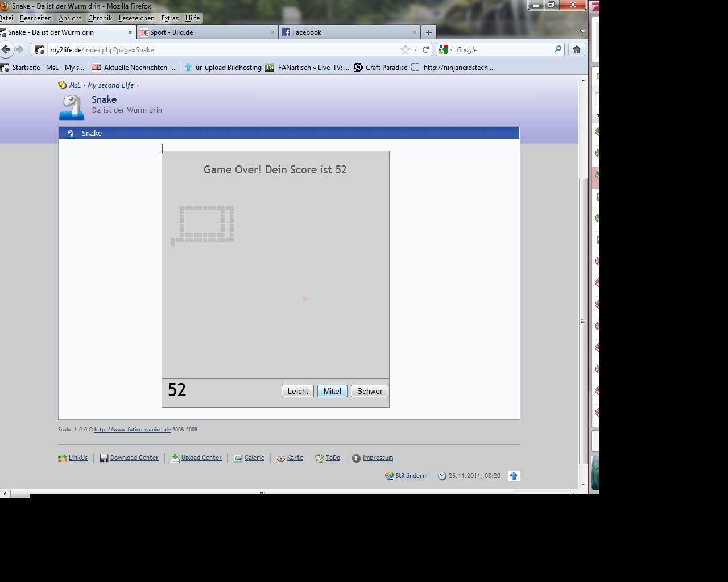Click the vertical page scrollbar thumb

click(583, 321)
